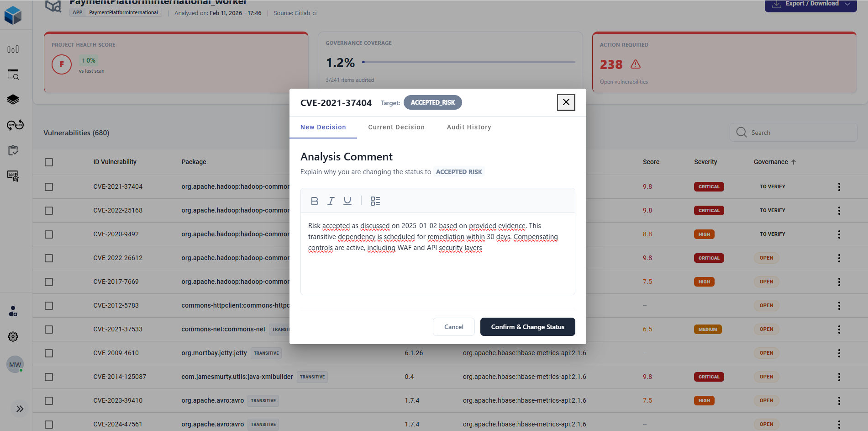
Task: Cancel the status change
Action: (x=453, y=327)
